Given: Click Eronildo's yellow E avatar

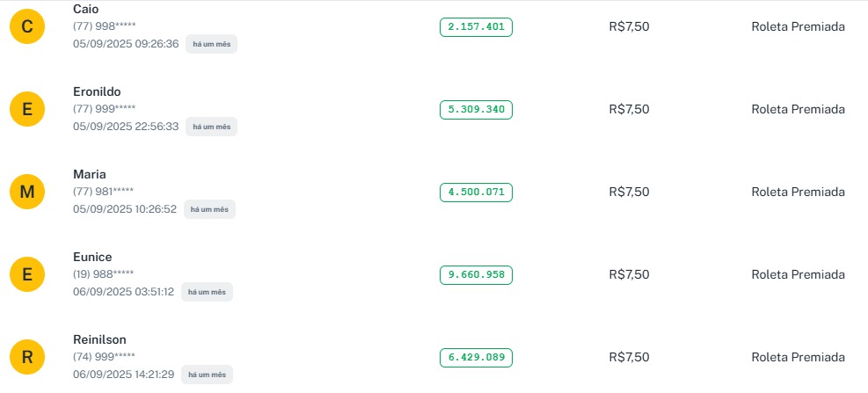Looking at the screenshot, I should (27, 110).
